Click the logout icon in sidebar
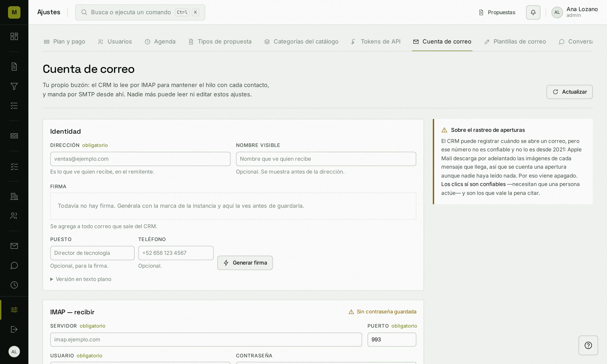The height and width of the screenshot is (364, 607). [x=14, y=329]
